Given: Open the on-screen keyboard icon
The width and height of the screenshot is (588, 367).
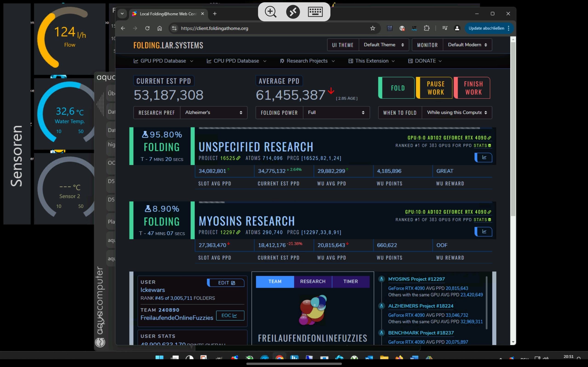Looking at the screenshot, I should [315, 12].
